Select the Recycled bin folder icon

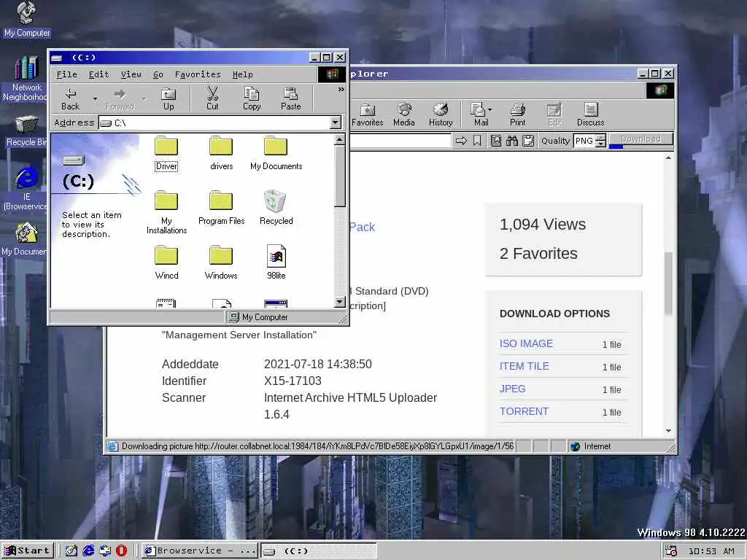point(276,208)
